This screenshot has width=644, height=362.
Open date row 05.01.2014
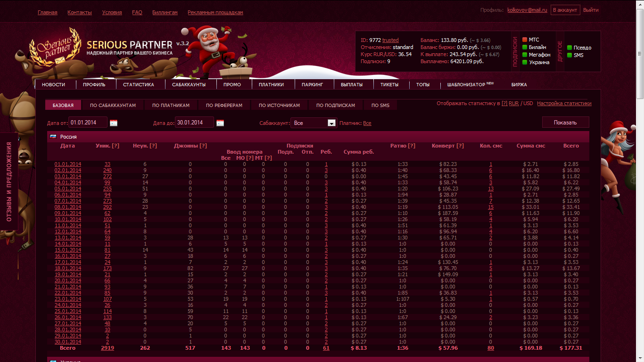pyautogui.click(x=68, y=189)
